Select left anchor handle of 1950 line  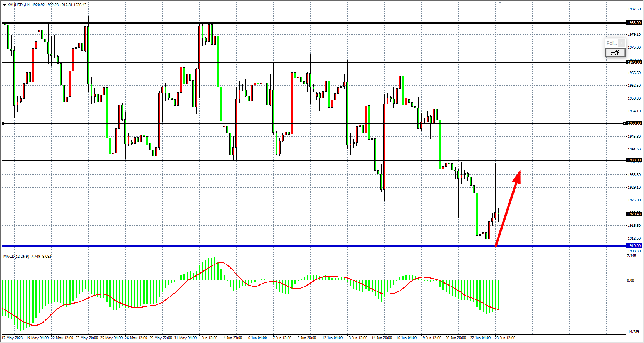point(3,124)
